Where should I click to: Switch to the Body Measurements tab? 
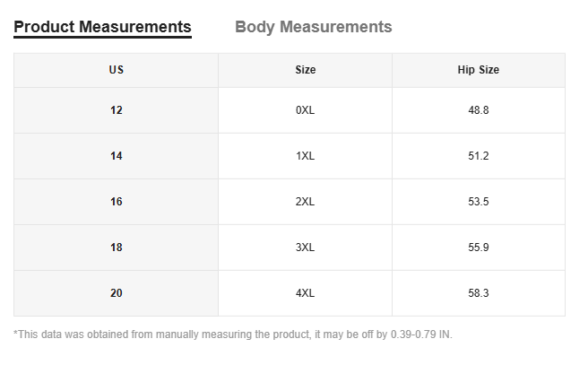pyautogui.click(x=313, y=27)
